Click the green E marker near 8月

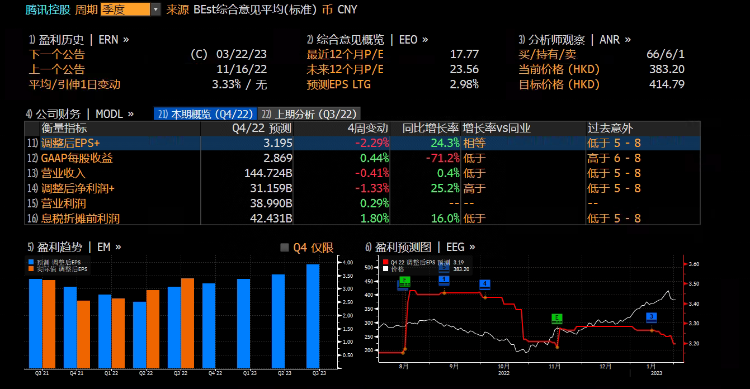[404, 281]
